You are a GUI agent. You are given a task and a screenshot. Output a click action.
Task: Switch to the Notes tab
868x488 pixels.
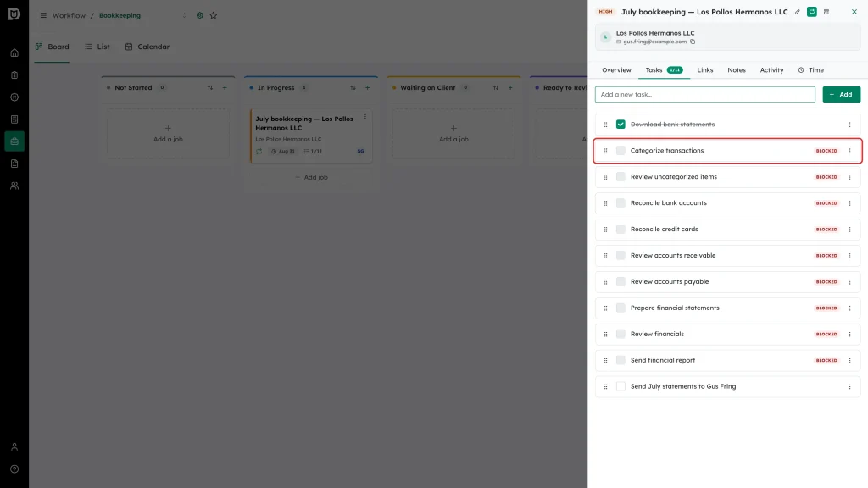pos(737,70)
